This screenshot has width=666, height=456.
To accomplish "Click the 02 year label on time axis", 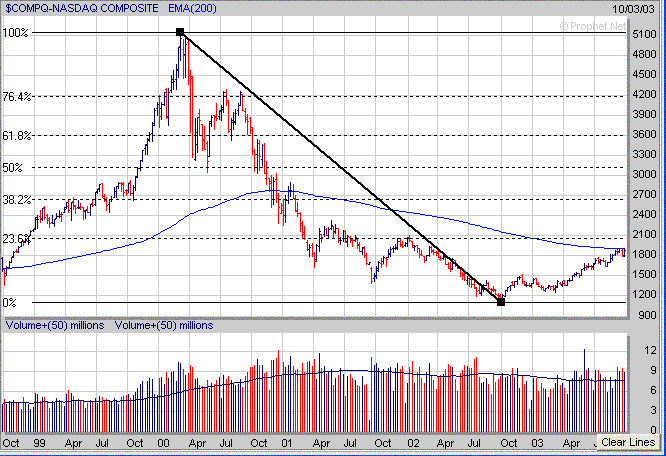I will coord(413,443).
